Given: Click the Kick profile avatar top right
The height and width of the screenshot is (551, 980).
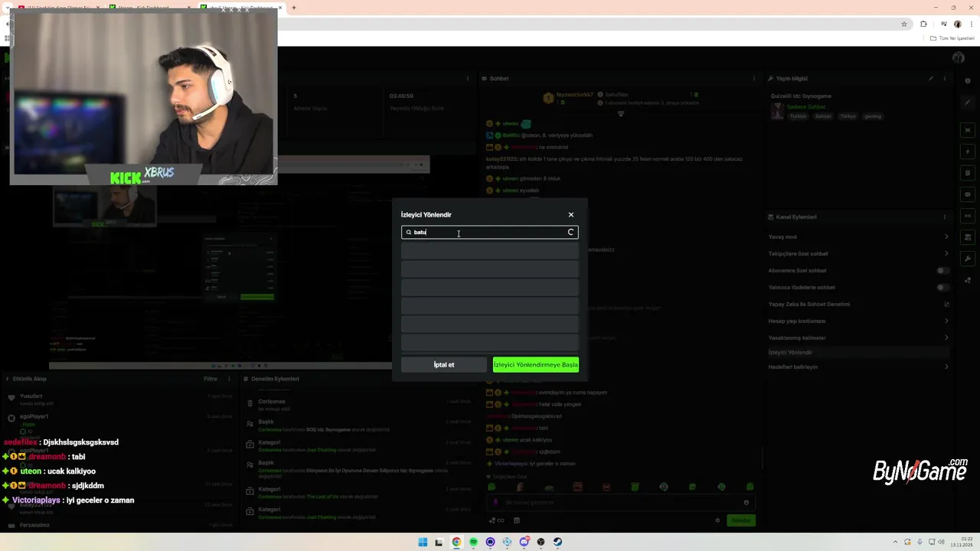Looking at the screenshot, I should click(959, 57).
